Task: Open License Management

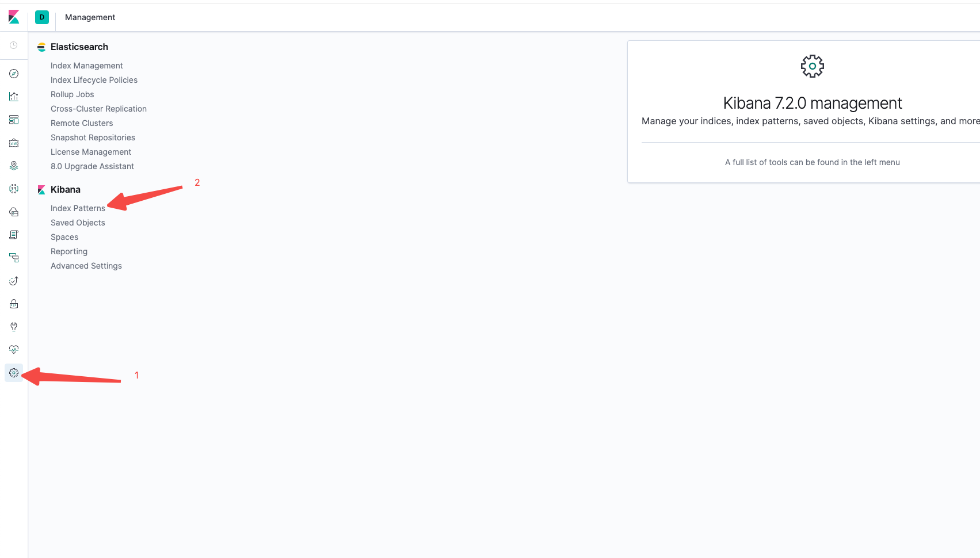Action: (91, 152)
